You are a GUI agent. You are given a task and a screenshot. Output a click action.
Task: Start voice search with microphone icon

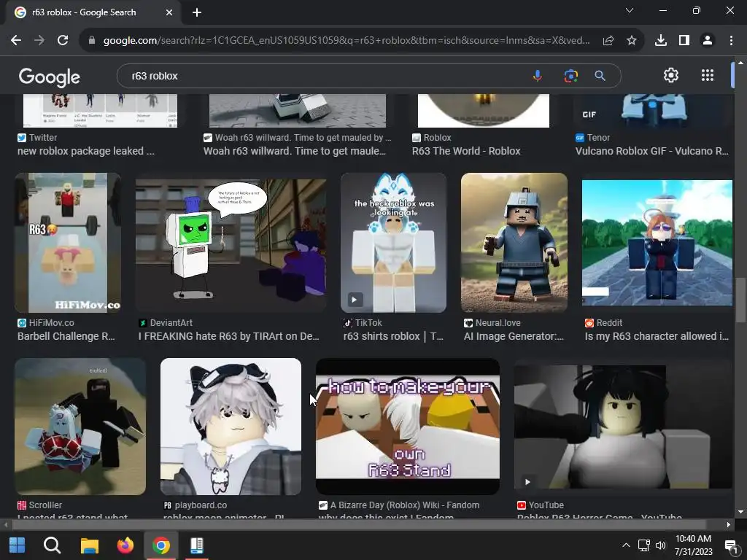coord(538,76)
